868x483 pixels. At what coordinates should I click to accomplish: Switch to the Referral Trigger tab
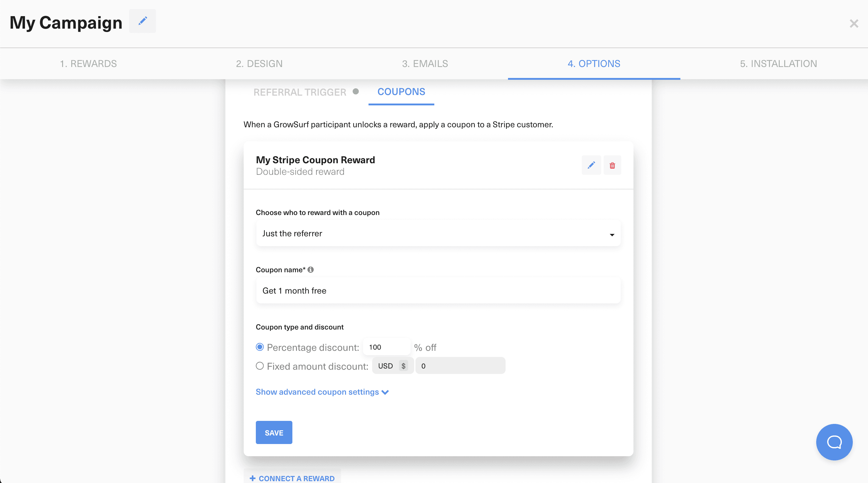[x=300, y=92]
